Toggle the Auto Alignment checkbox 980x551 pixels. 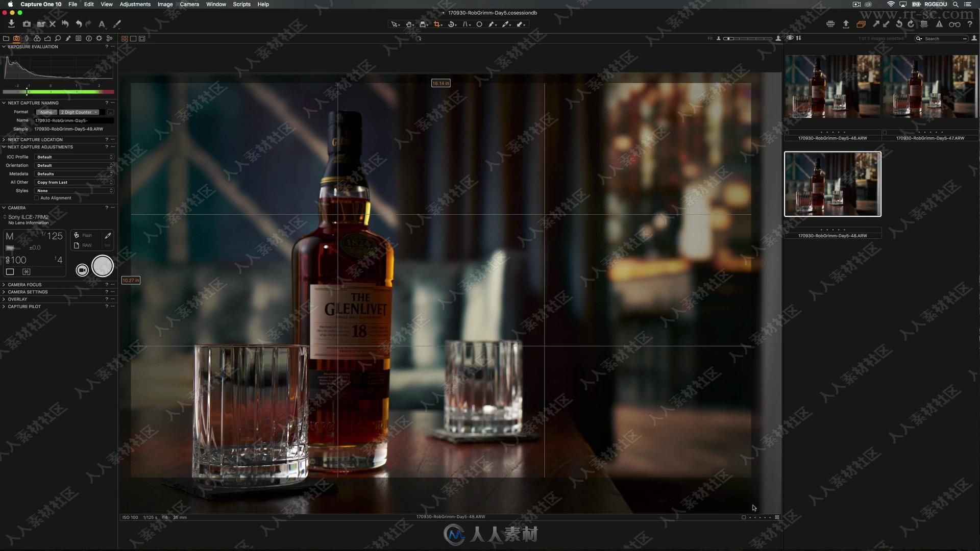[37, 198]
